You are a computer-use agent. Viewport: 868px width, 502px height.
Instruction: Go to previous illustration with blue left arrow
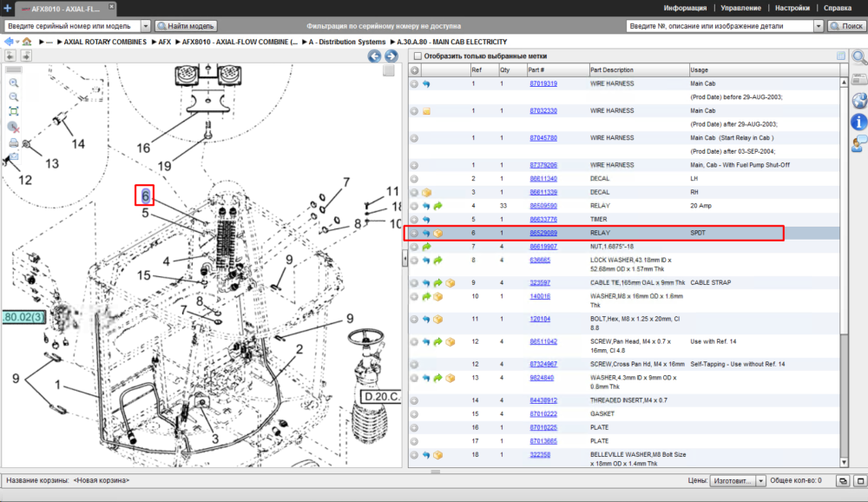[375, 56]
